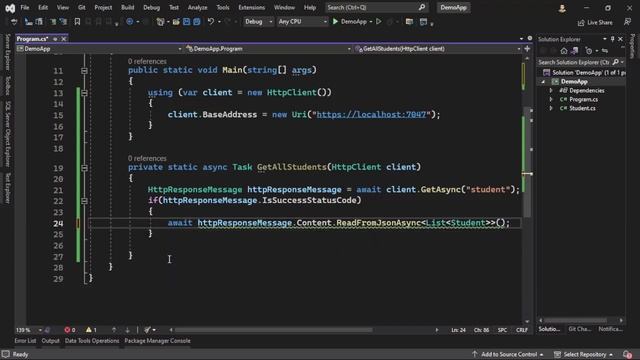Go to next issue down arrow
Image resolution: width=640 pixels, height=360 pixels.
[127, 330]
